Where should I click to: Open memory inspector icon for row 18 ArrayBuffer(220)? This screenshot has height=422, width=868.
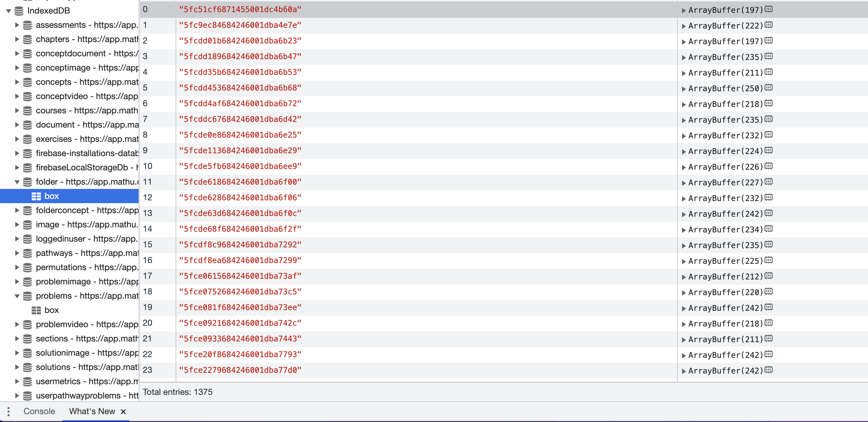769,292
